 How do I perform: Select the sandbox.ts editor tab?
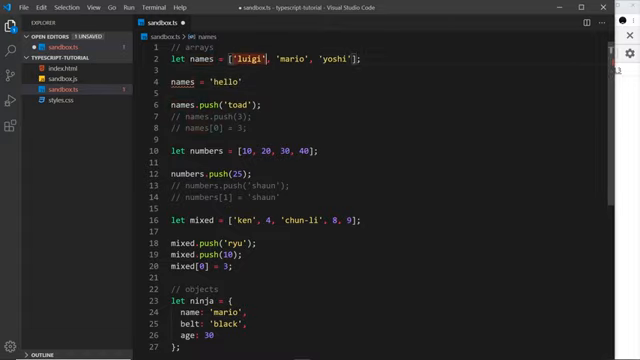162,23
